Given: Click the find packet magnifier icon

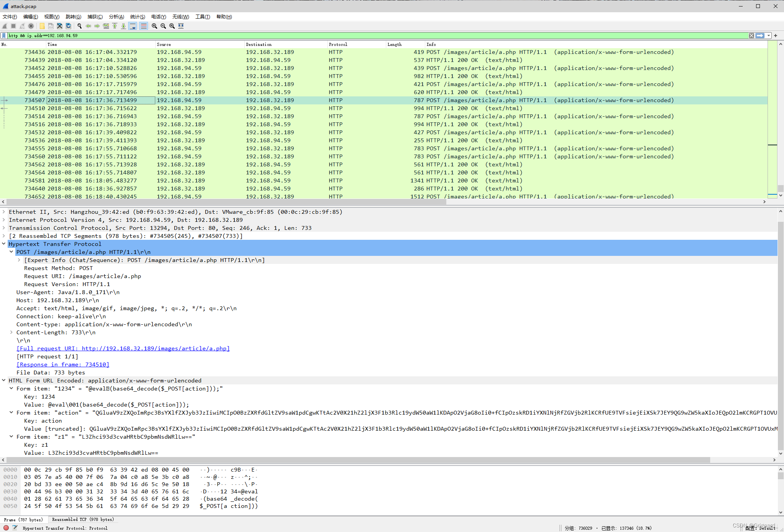Looking at the screenshot, I should click(80, 26).
